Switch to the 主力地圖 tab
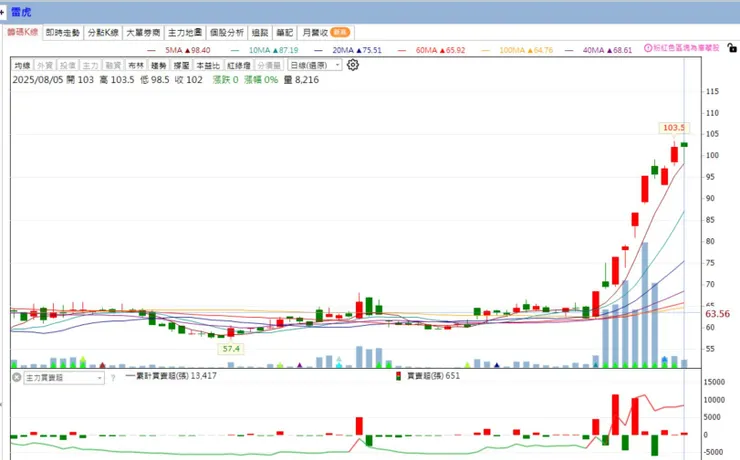Screen dimensions: 740x460 pyautogui.click(x=185, y=33)
